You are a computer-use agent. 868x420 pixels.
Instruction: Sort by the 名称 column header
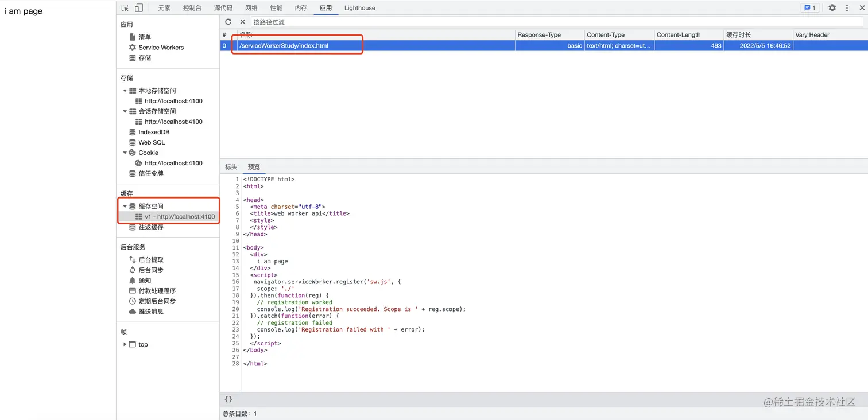(376, 35)
